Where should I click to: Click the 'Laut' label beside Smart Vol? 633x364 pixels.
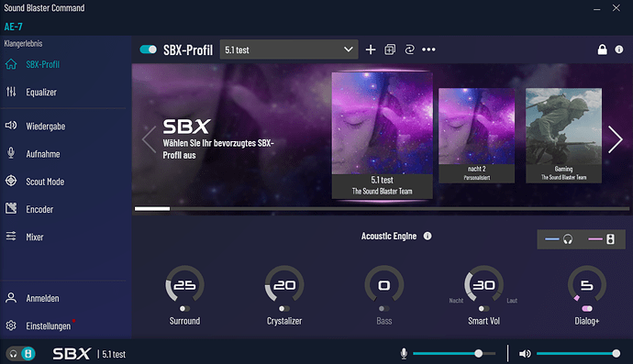512,301
